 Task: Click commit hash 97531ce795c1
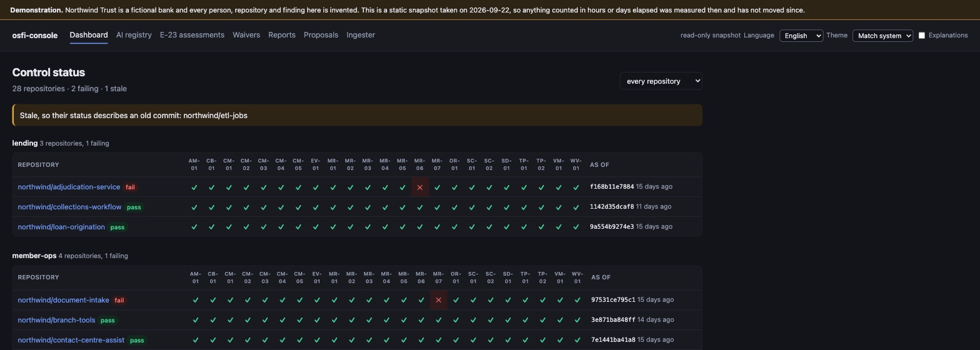coord(613,300)
